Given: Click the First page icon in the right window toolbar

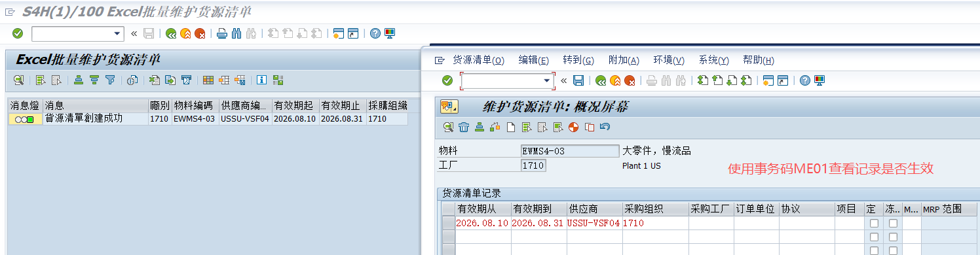Looking at the screenshot, I should (x=702, y=80).
